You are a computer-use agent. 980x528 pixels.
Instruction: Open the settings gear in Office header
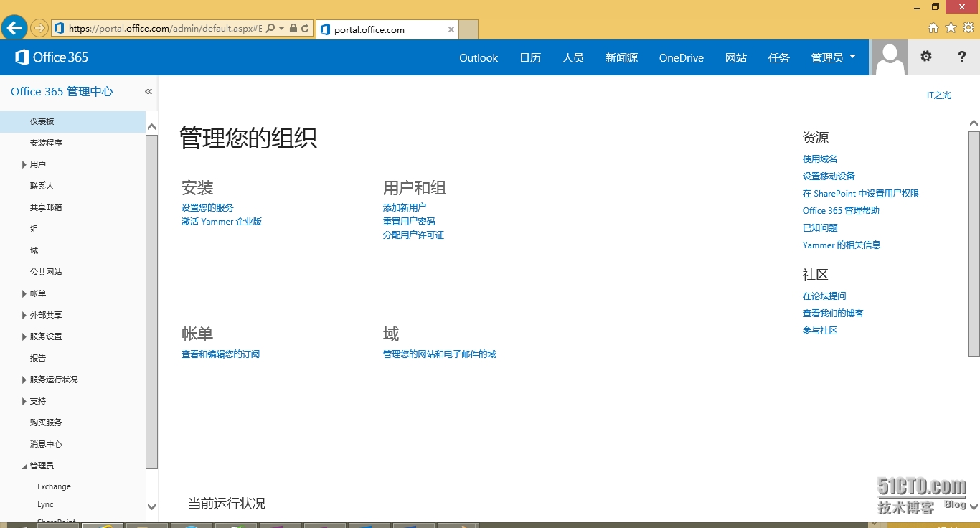click(926, 57)
